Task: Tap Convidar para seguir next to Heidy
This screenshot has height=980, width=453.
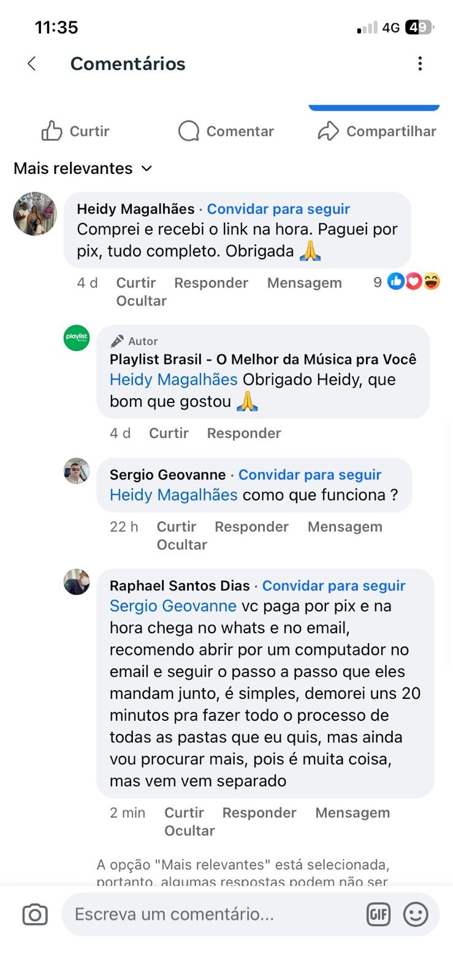Action: [x=278, y=209]
